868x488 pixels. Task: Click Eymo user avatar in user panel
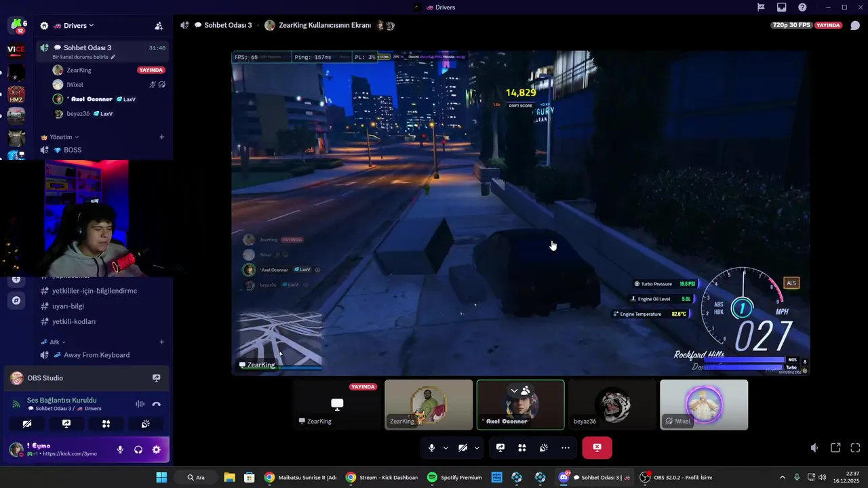coord(16,449)
